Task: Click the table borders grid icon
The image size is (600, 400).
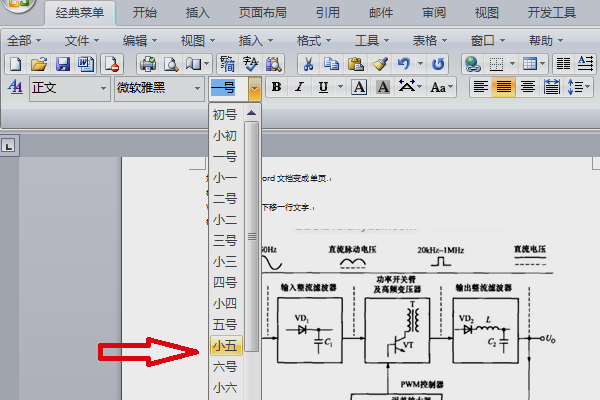Action: (496, 64)
